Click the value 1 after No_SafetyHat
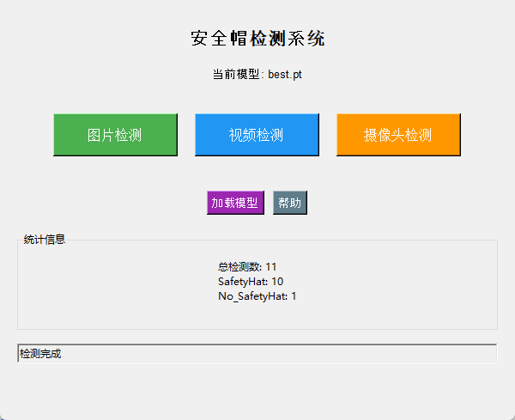Image resolution: width=515 pixels, height=420 pixels. click(294, 296)
